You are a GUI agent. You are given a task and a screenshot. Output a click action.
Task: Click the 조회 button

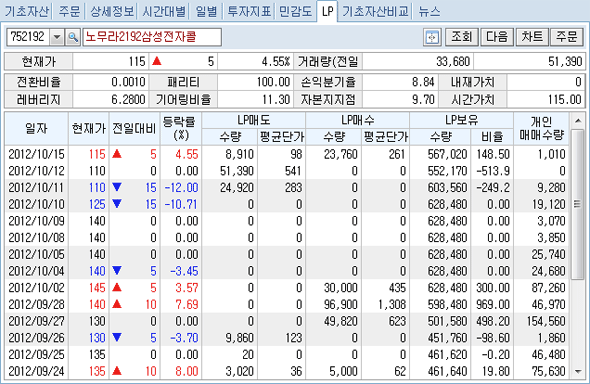tap(462, 37)
